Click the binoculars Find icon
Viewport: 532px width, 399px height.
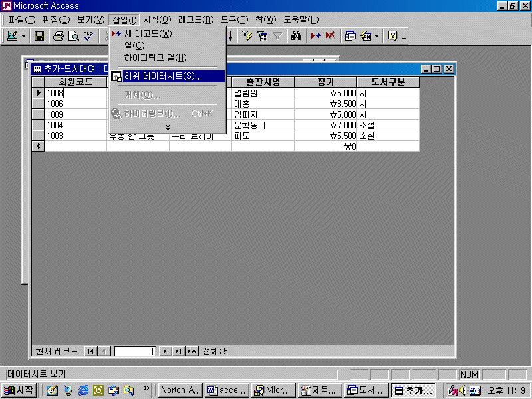[297, 36]
